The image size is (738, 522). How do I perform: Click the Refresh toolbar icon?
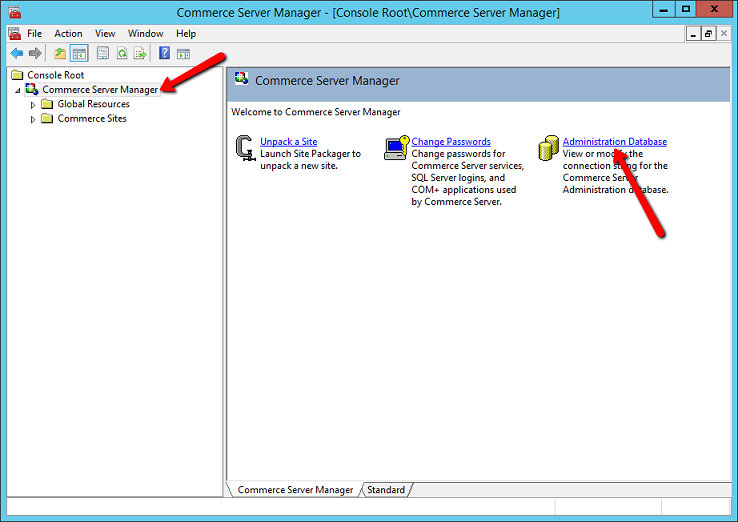[x=122, y=53]
